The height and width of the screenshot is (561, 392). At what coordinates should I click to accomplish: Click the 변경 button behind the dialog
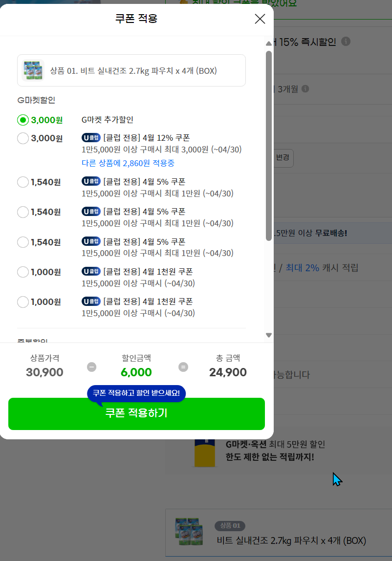click(283, 158)
